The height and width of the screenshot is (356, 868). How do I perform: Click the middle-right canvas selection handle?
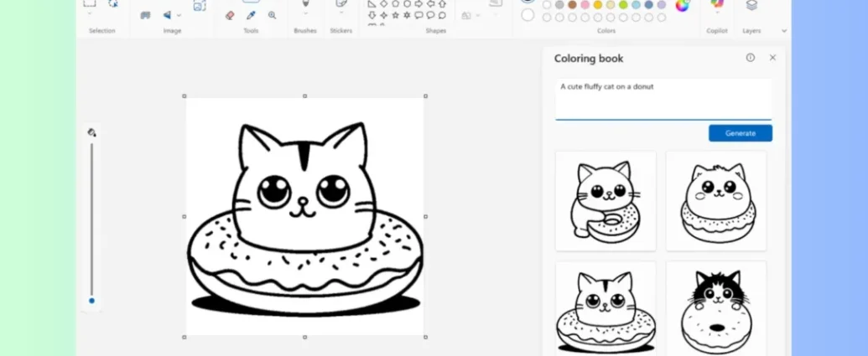[426, 217]
